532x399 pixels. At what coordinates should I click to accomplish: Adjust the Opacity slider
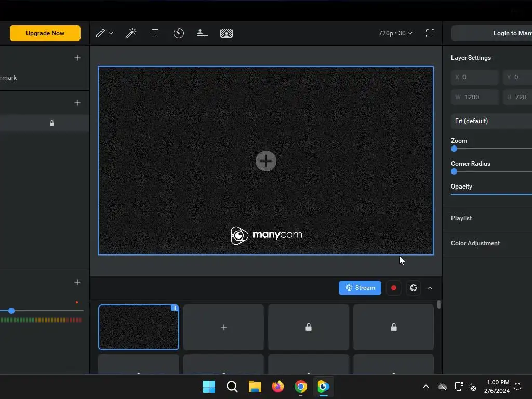click(491, 194)
